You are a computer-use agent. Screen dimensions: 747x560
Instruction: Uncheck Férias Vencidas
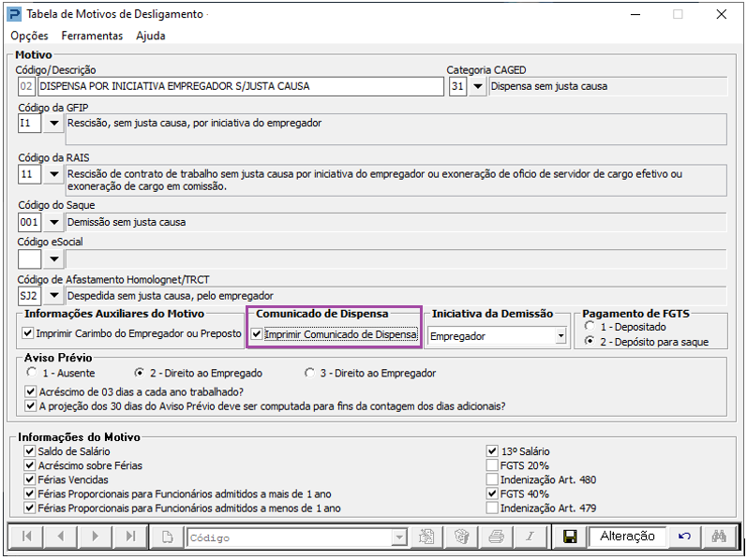[30, 479]
